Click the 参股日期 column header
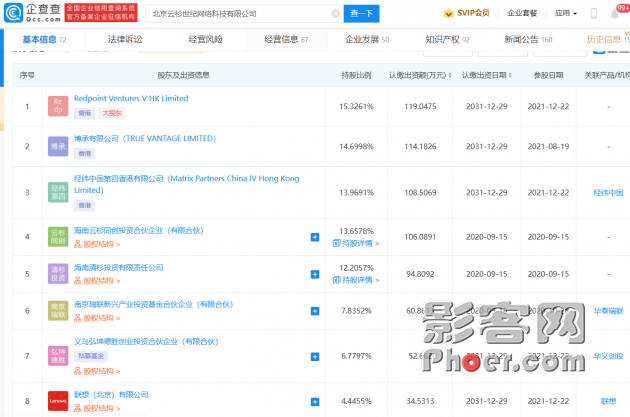The width and height of the screenshot is (630, 417). coord(548,75)
